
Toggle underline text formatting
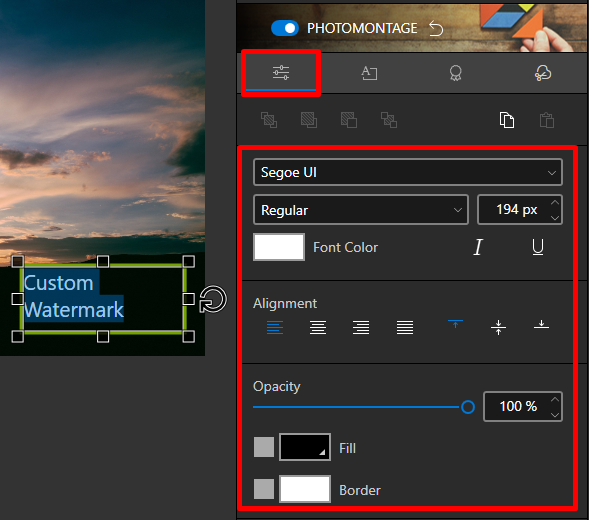point(538,247)
